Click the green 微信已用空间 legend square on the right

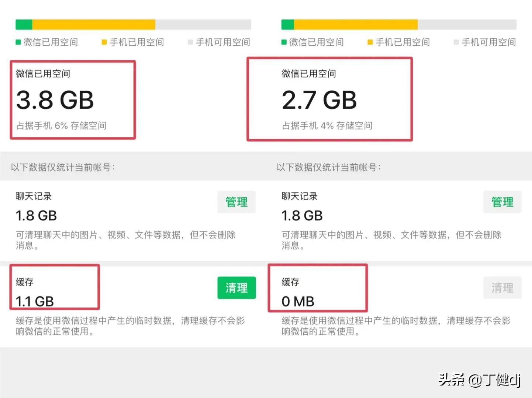[283, 42]
